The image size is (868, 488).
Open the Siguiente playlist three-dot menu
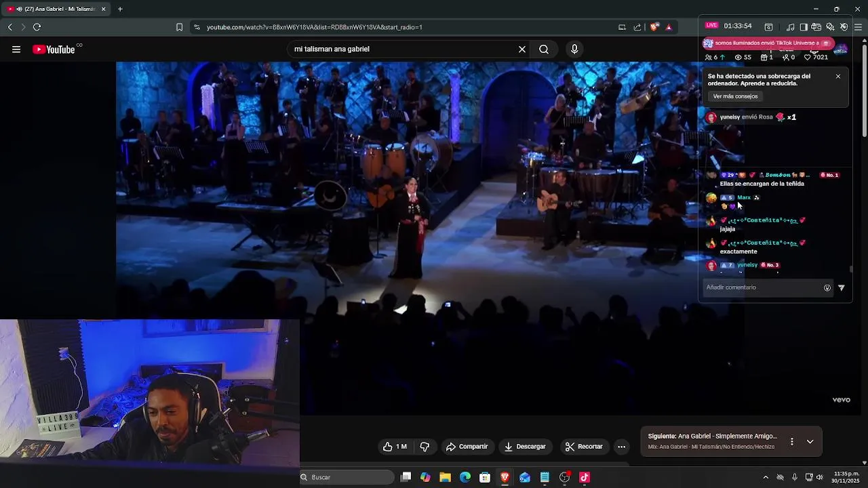[x=791, y=441]
